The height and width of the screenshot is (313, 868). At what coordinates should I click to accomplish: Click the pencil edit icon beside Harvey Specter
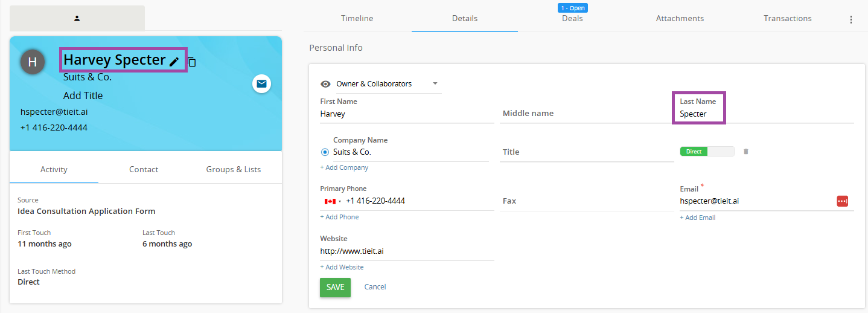(x=174, y=61)
